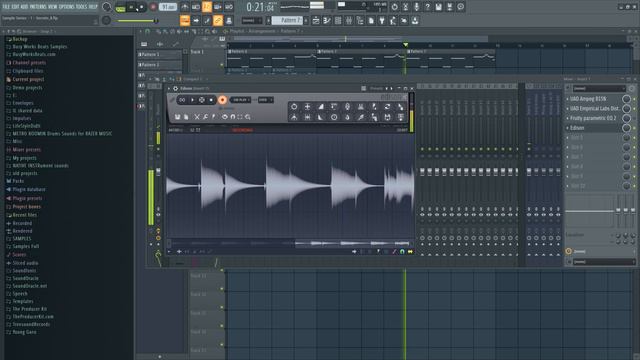Click the Edison snap magnet icon

click(232, 117)
